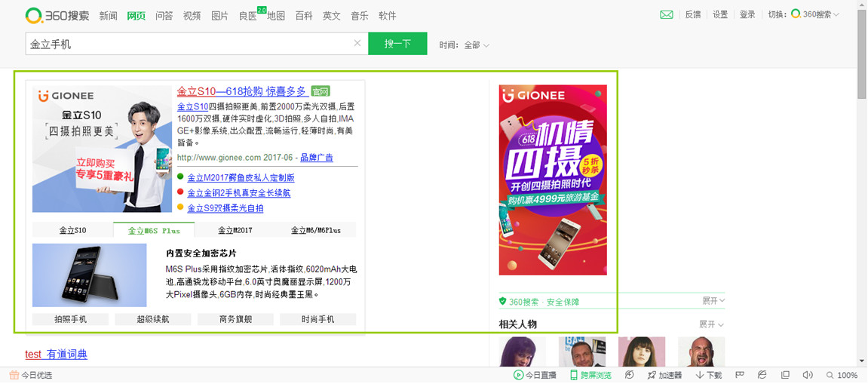Open the 图片 search tab
The image size is (868, 384).
tap(219, 16)
